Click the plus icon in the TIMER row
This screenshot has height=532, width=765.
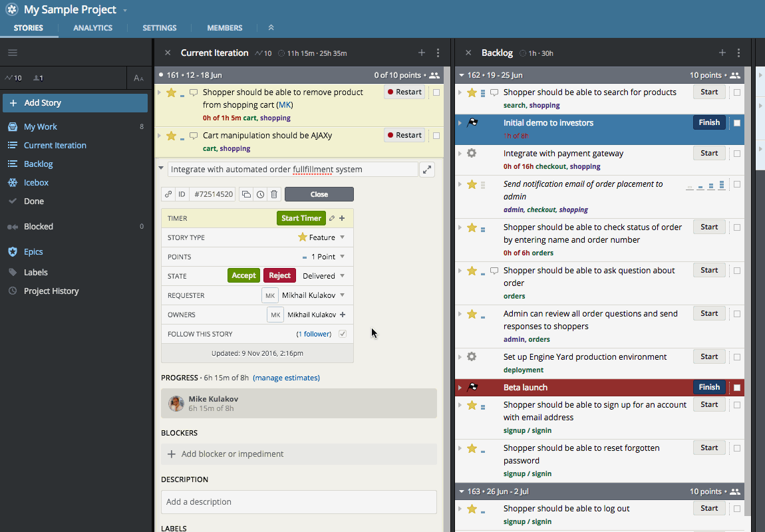(x=342, y=219)
